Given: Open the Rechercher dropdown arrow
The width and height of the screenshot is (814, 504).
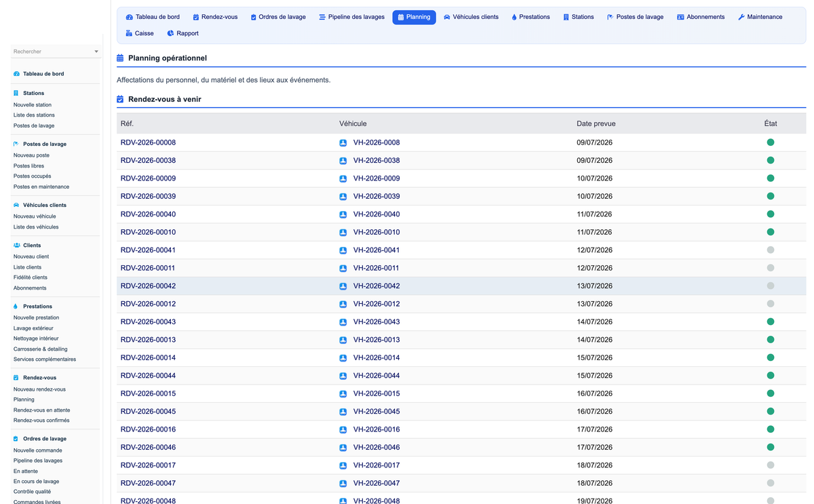Looking at the screenshot, I should (96, 52).
